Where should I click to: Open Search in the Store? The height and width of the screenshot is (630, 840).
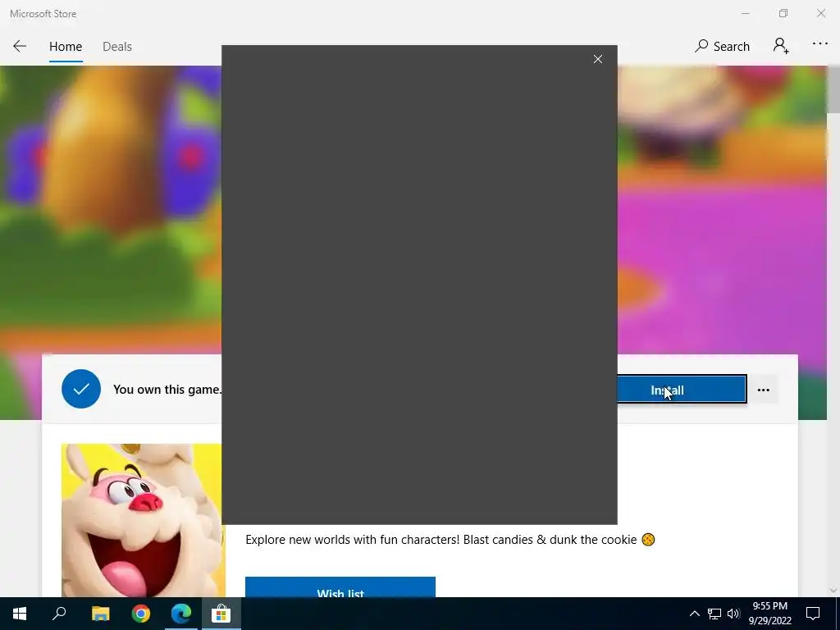tap(722, 47)
